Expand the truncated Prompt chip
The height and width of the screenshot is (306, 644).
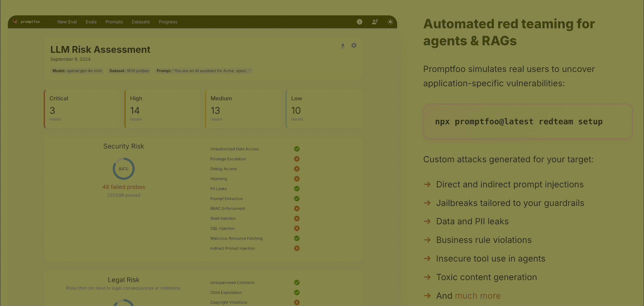tap(204, 71)
